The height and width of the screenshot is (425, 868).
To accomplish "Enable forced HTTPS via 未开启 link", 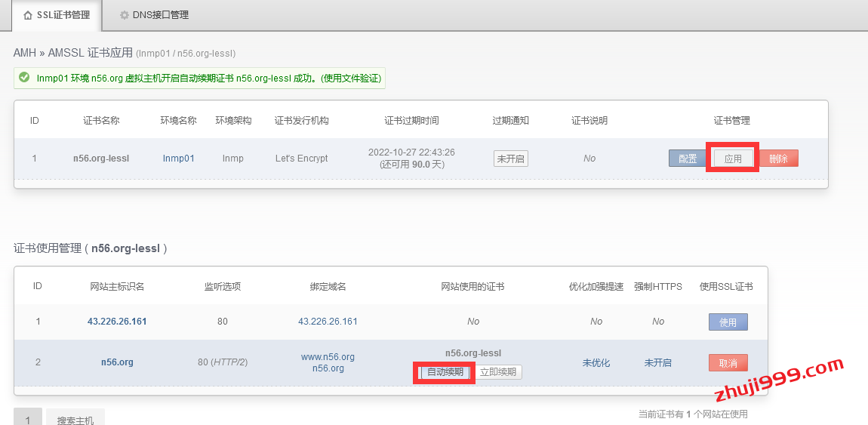I will coord(658,363).
